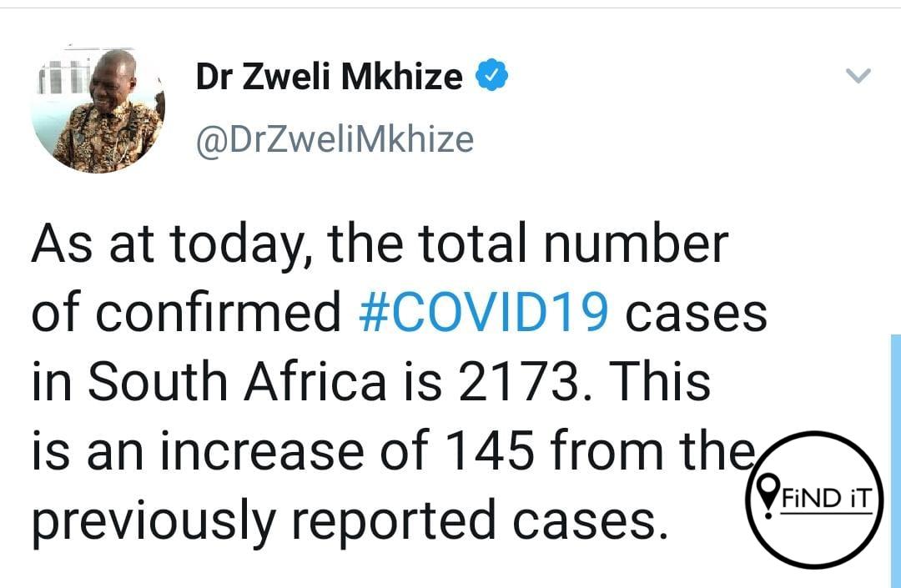Open the #COVID19 hashtag
Screen dimensions: 901x588
coord(483,313)
